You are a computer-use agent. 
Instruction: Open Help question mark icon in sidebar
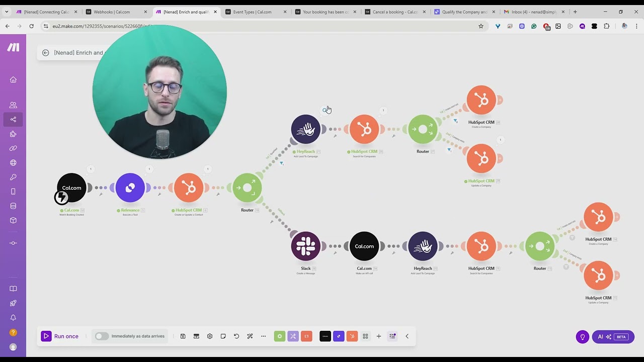tap(13, 332)
